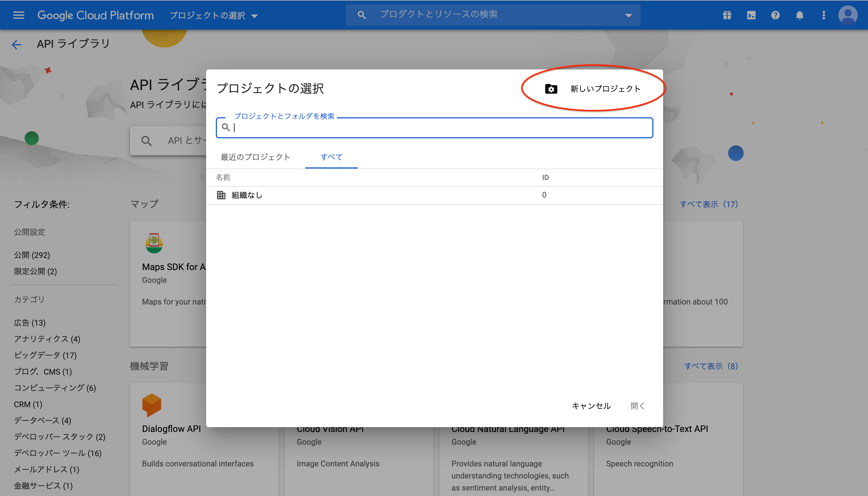Activate the Cloud Shell terminal icon
868x496 pixels.
(x=751, y=14)
